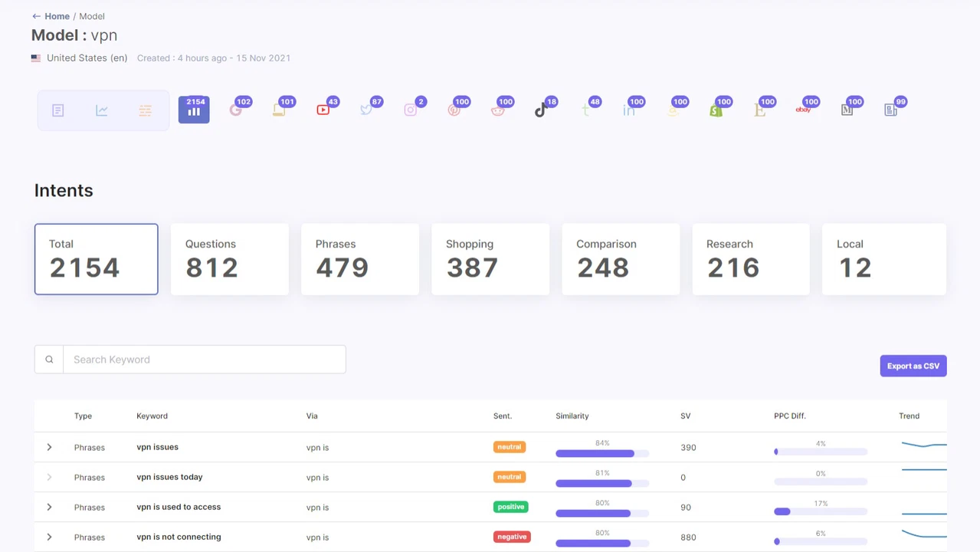The width and height of the screenshot is (980, 552).
Task: Select the eBay source icon
Action: (x=803, y=110)
